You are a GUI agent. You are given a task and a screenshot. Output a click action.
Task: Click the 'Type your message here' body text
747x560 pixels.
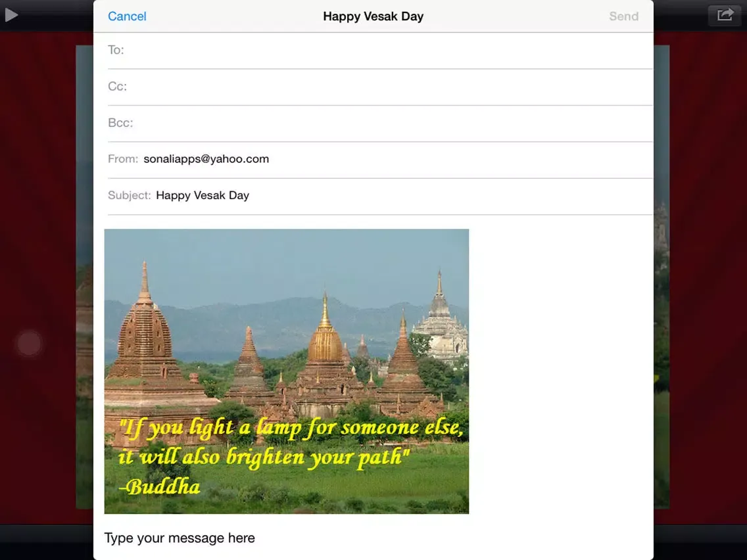(x=180, y=538)
